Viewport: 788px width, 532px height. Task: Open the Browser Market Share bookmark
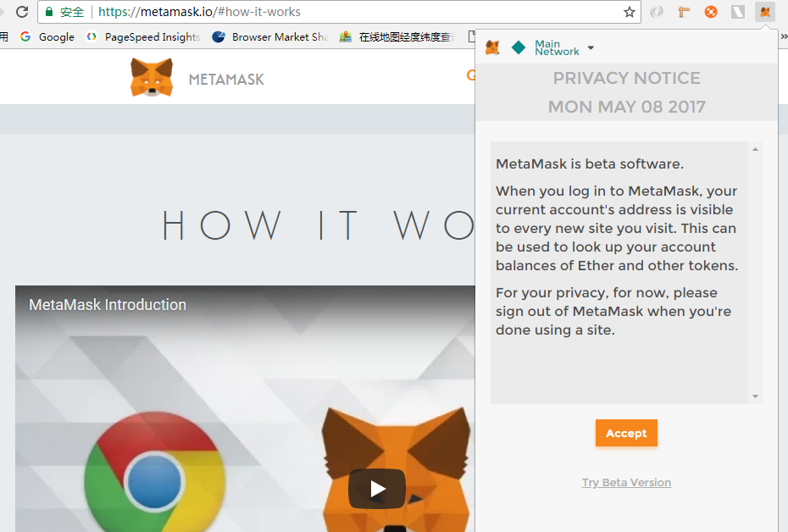(x=270, y=36)
